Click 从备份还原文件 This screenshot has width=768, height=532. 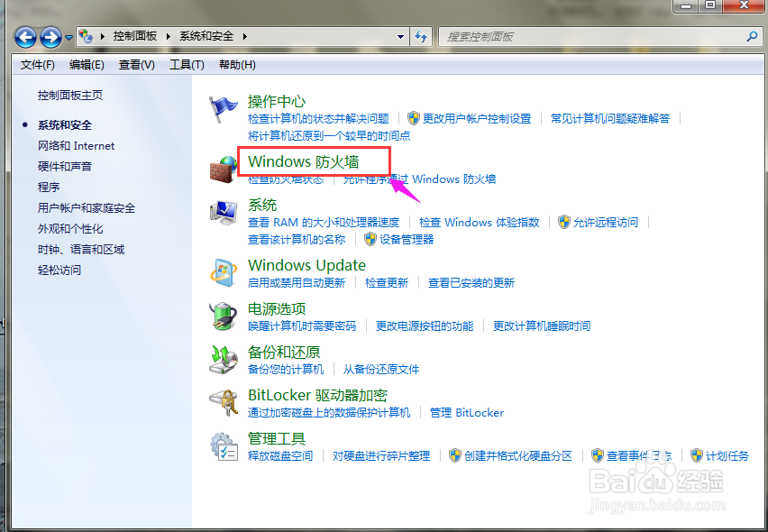[x=381, y=370]
